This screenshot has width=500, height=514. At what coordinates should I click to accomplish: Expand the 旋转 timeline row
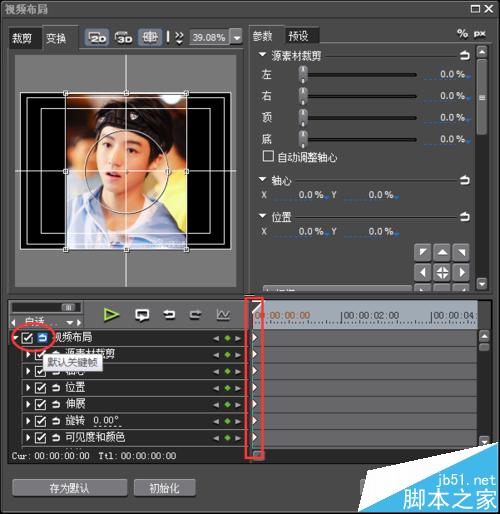(28, 421)
